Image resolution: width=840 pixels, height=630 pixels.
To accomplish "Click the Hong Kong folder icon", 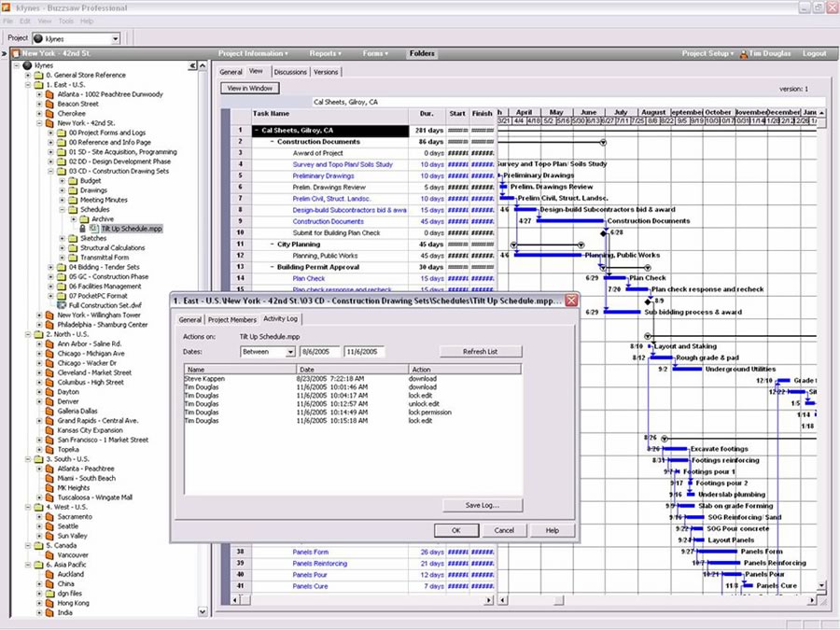I will (49, 603).
